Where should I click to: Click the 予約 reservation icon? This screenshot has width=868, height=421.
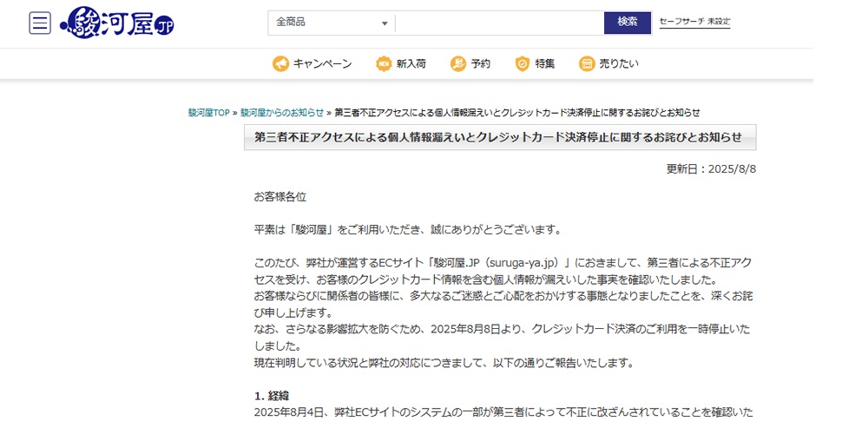458,63
